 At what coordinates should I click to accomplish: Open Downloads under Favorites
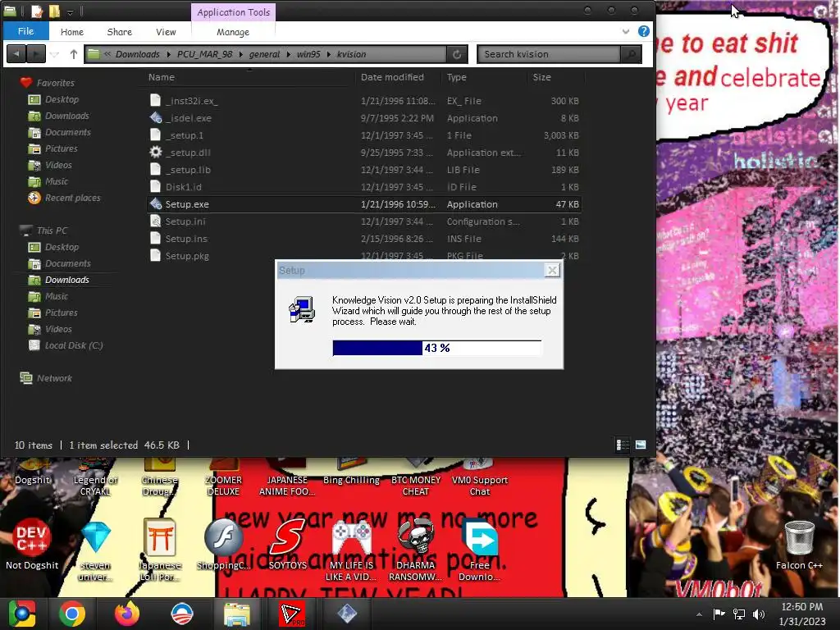point(67,116)
